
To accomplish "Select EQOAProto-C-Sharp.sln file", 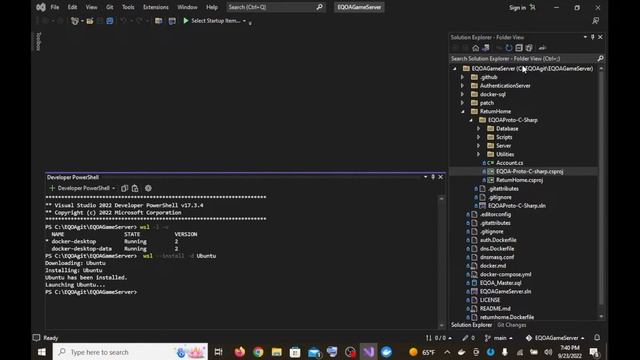I will (517, 206).
